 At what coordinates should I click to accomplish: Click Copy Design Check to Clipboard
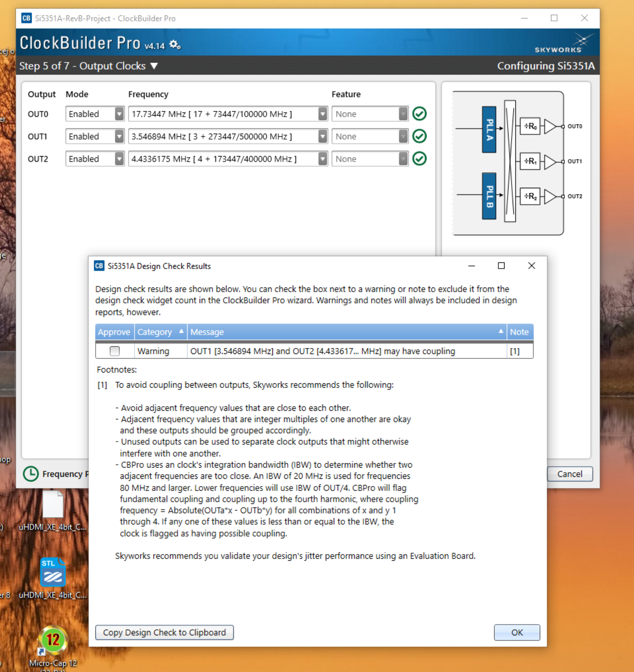pyautogui.click(x=164, y=633)
